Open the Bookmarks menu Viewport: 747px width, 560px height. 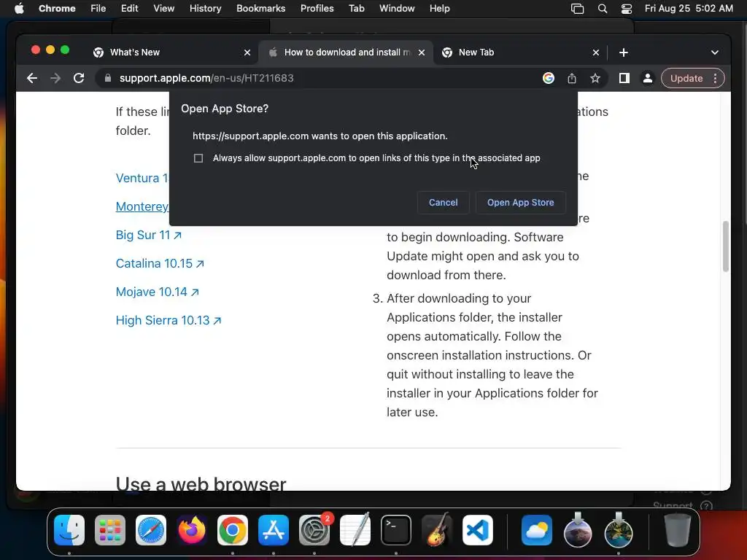coord(260,8)
